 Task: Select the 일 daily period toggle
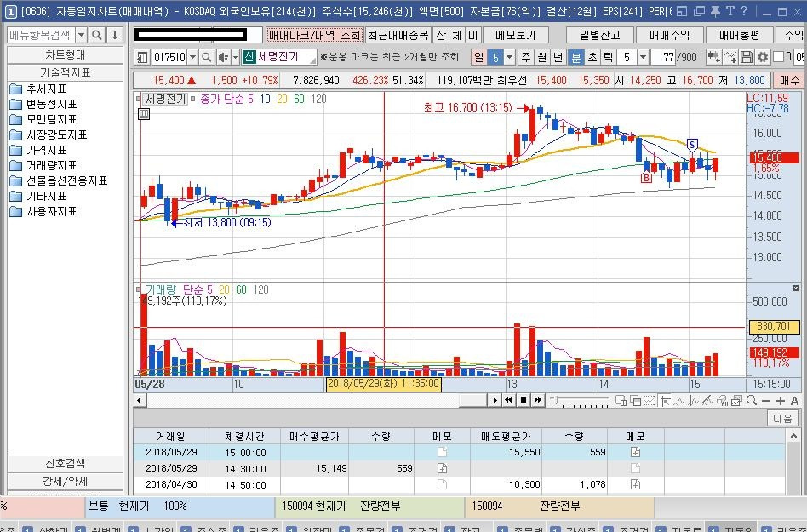tap(478, 56)
